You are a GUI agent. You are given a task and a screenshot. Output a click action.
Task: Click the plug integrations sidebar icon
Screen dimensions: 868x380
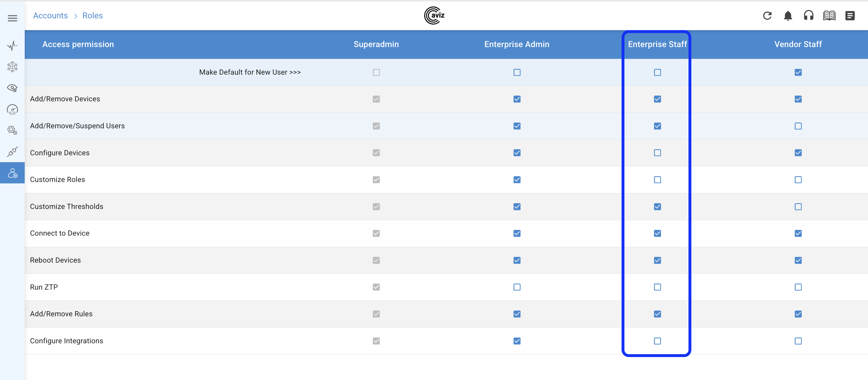click(12, 152)
